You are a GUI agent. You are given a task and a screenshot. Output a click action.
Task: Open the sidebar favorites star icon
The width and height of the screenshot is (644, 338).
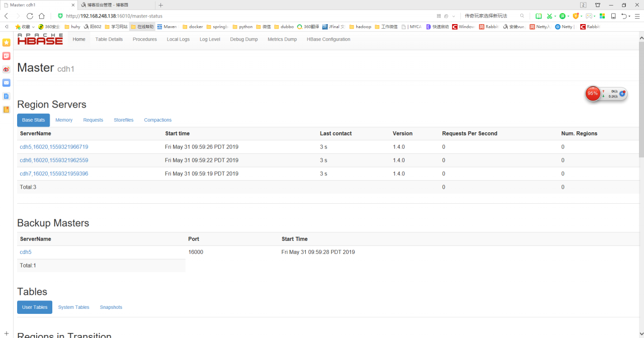tap(7, 43)
